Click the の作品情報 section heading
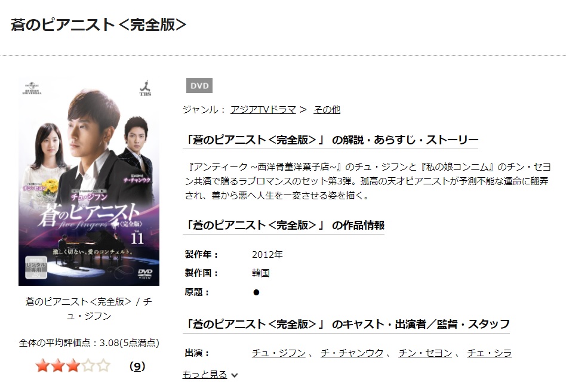The width and height of the screenshot is (566, 392). (284, 225)
